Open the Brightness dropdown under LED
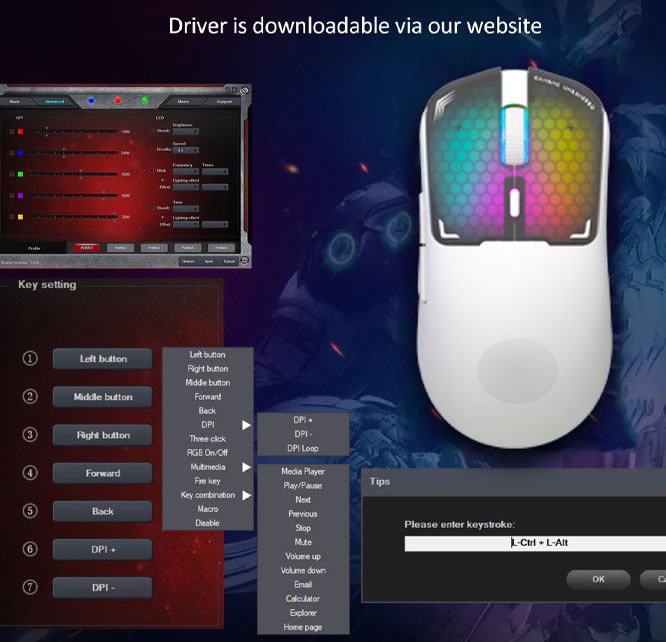Viewport: 666px width, 642px height. click(x=186, y=131)
